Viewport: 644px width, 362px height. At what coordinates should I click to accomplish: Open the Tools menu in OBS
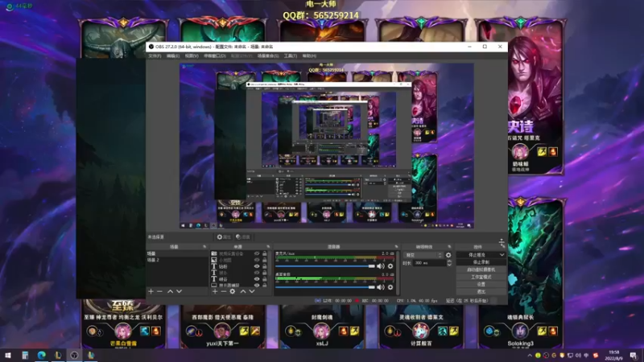[291, 56]
